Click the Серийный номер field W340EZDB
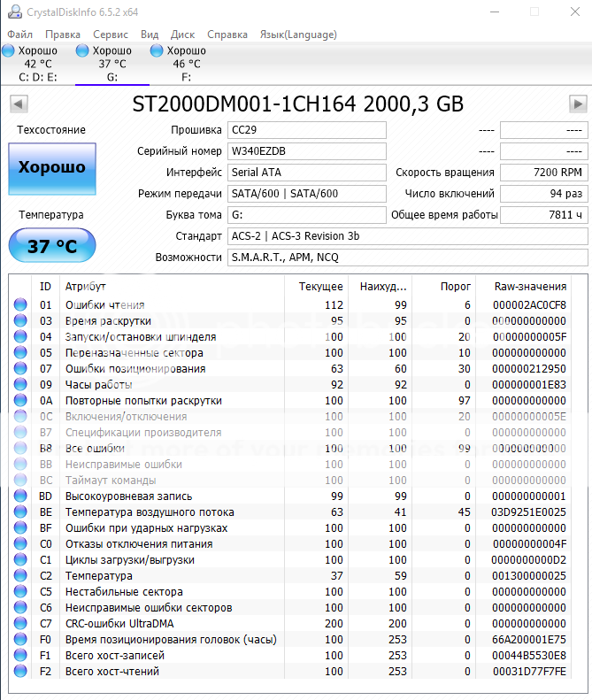This screenshot has width=592, height=700. [x=306, y=151]
